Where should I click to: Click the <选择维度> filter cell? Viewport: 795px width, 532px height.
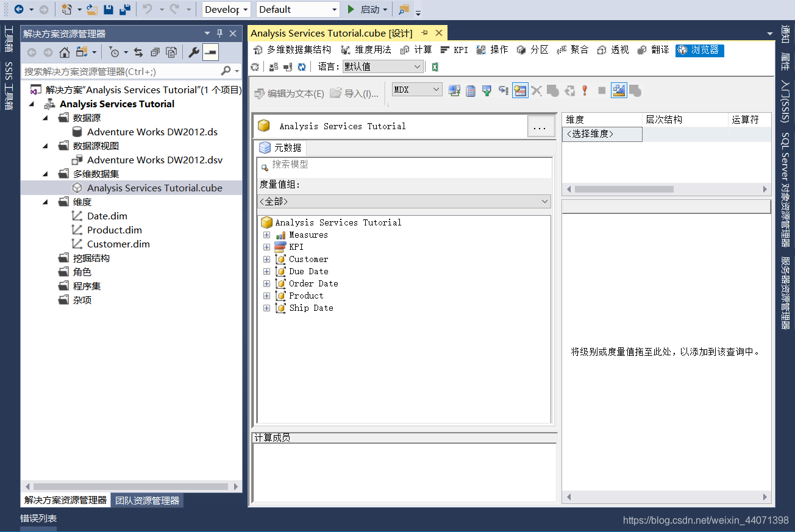point(602,134)
